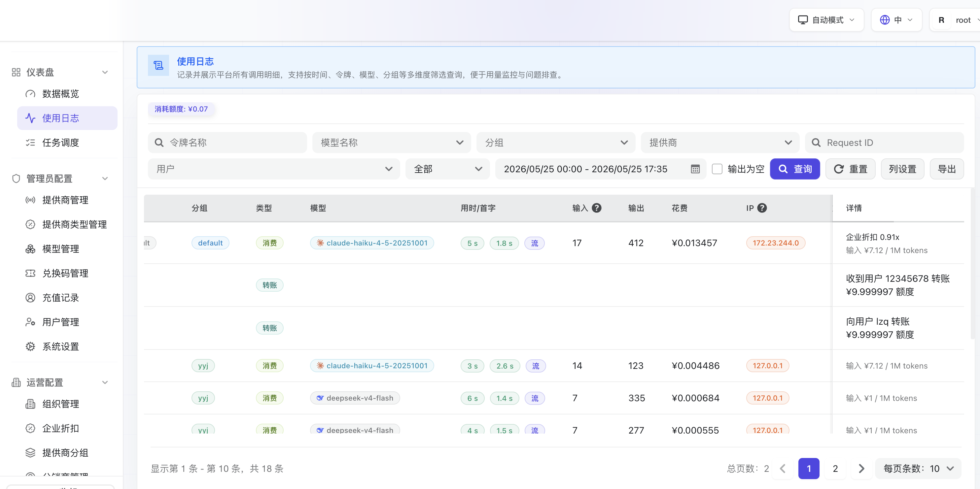Click the user-gear icon beside 用户管理
This screenshot has width=980, height=489.
pos(30,322)
